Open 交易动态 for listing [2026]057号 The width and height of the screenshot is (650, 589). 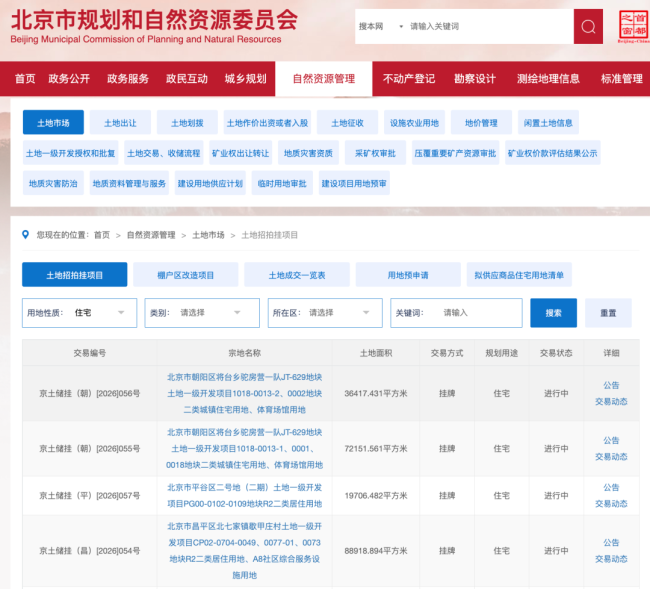(611, 504)
